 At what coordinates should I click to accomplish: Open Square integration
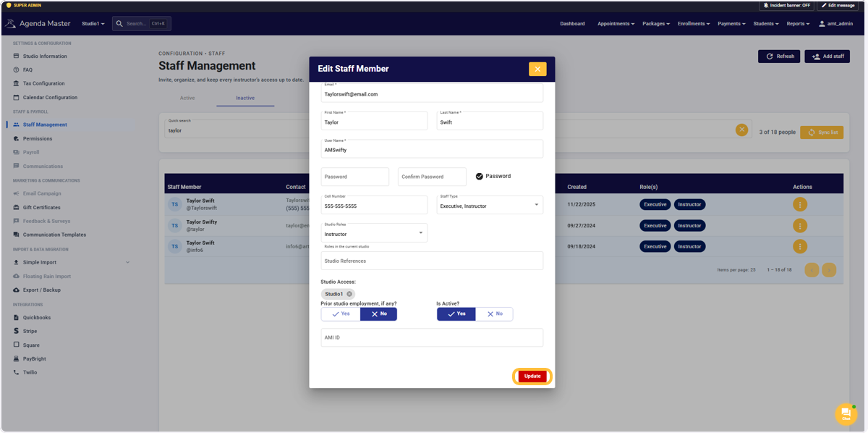pyautogui.click(x=31, y=345)
